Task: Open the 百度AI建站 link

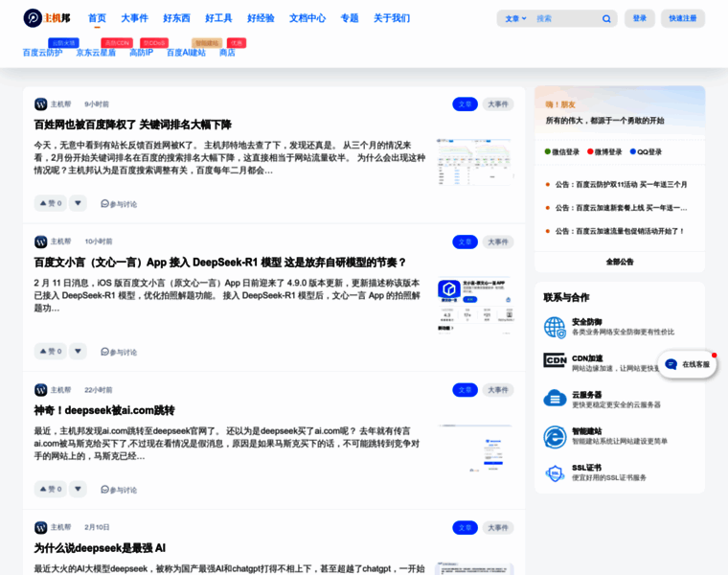Action: 186,53
